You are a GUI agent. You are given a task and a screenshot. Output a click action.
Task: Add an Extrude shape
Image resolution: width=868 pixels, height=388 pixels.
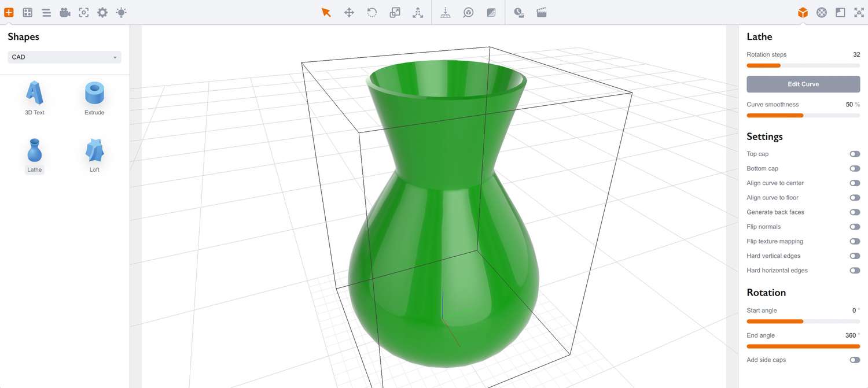point(94,98)
